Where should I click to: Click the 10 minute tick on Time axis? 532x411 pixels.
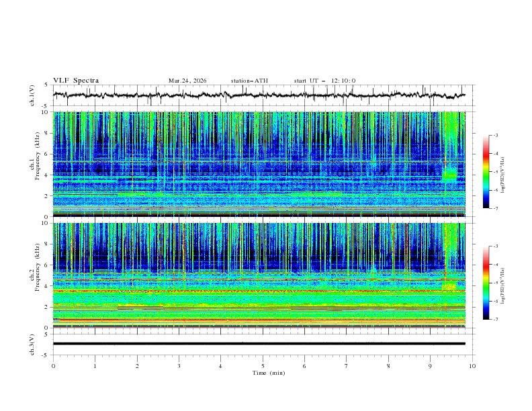[x=472, y=366]
